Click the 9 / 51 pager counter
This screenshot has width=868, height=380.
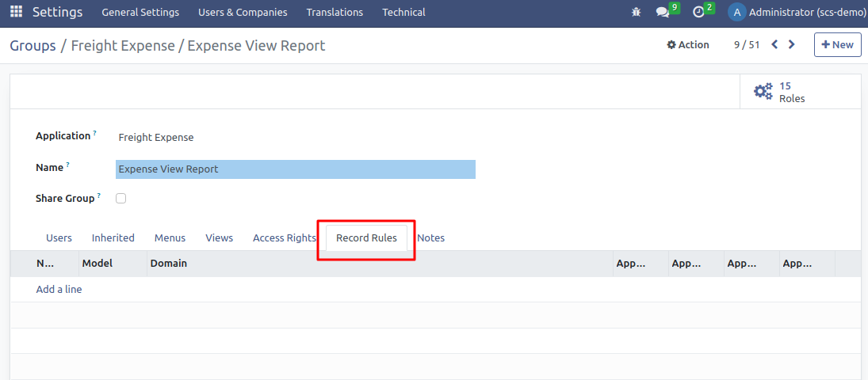(x=747, y=45)
